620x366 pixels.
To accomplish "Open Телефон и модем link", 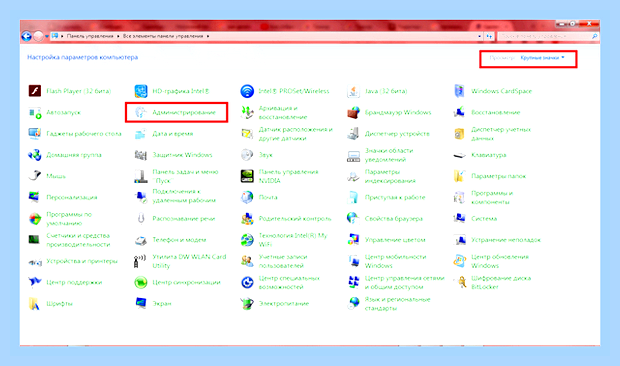I will click(179, 240).
